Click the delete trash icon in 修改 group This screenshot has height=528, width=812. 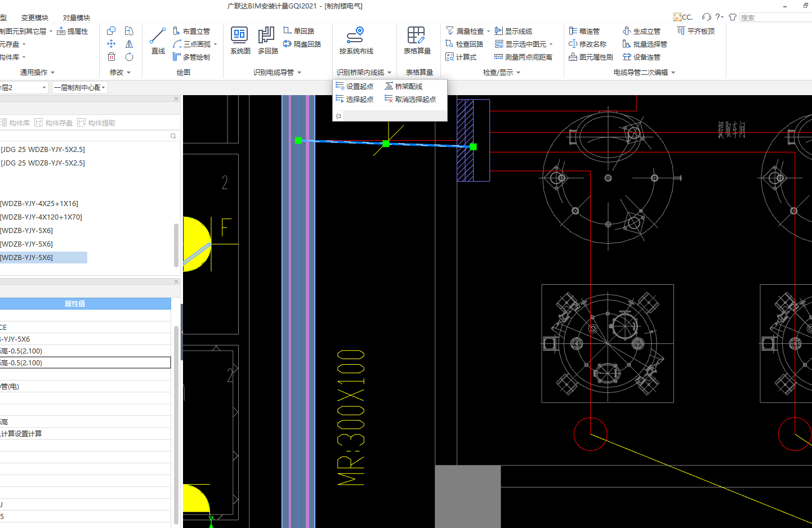(x=111, y=57)
